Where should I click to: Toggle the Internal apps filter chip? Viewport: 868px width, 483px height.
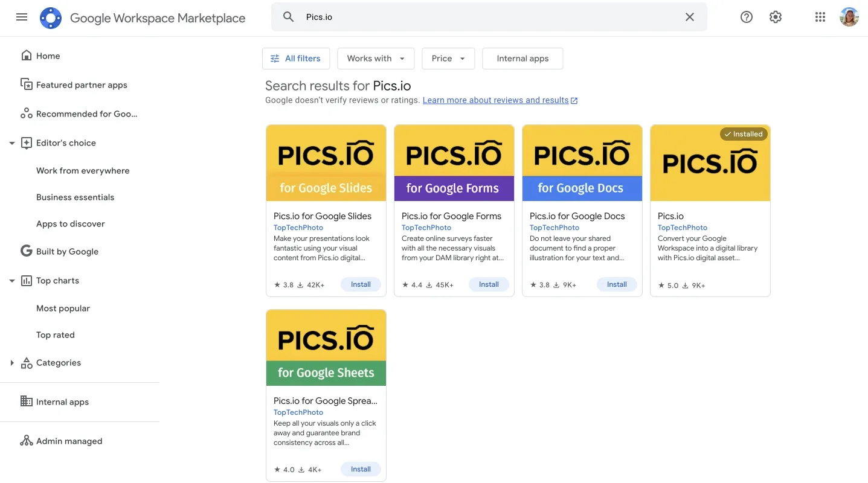pyautogui.click(x=522, y=58)
